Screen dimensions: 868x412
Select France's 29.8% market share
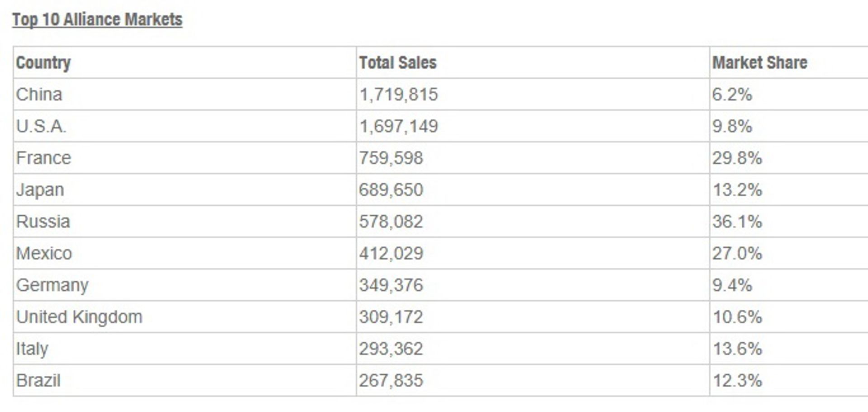pyautogui.click(x=737, y=158)
